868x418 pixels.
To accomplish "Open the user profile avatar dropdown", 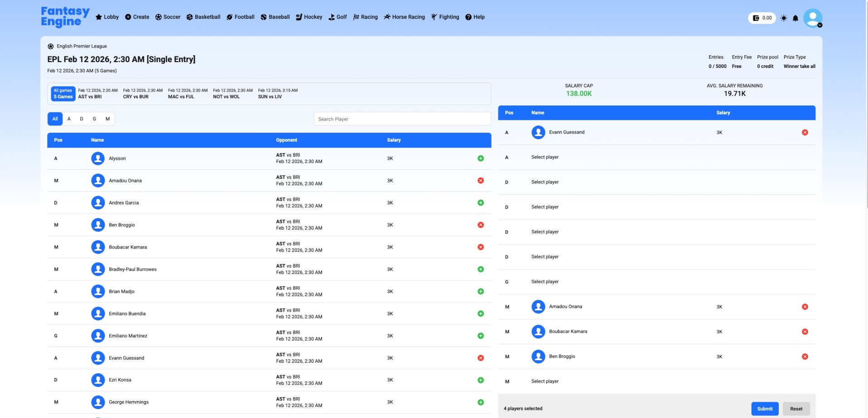I will tap(812, 18).
